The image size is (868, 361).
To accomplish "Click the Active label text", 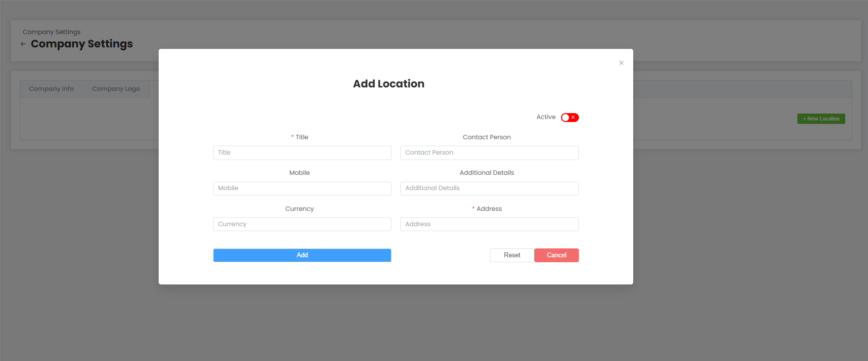I will click(x=546, y=117).
